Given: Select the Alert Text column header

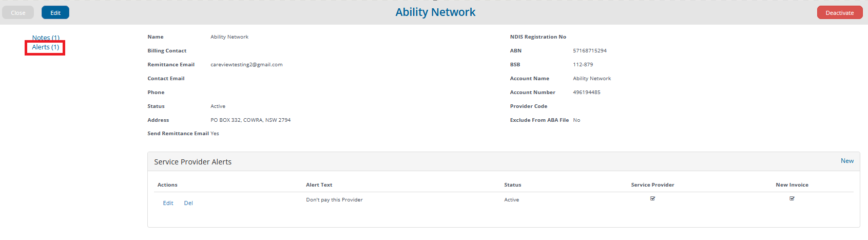Looking at the screenshot, I should coord(319,184).
